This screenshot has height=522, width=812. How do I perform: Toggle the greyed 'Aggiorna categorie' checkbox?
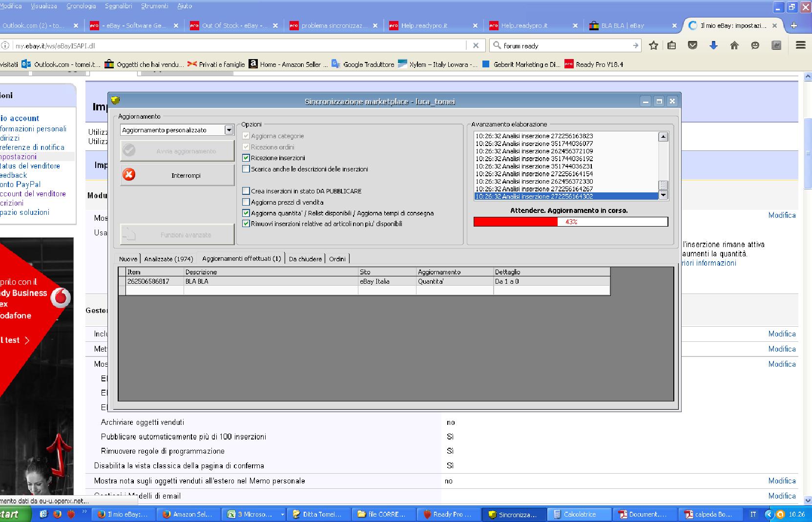[246, 136]
